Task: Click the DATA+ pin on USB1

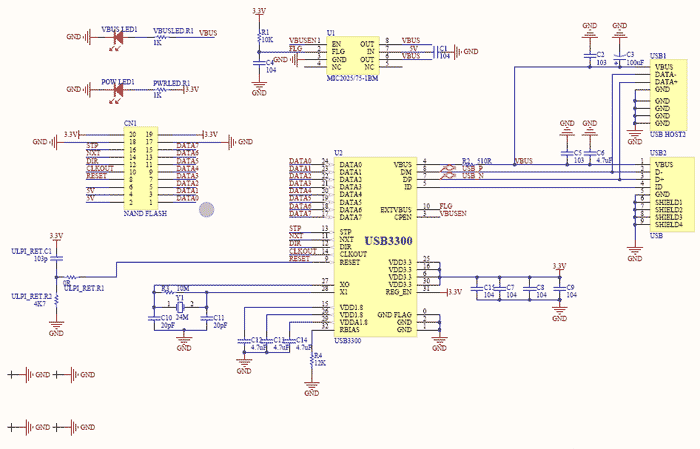Action: coord(666,82)
